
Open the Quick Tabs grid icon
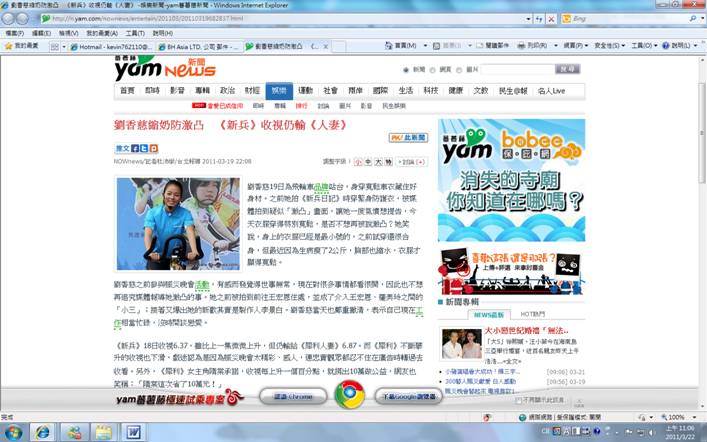pos(55,46)
